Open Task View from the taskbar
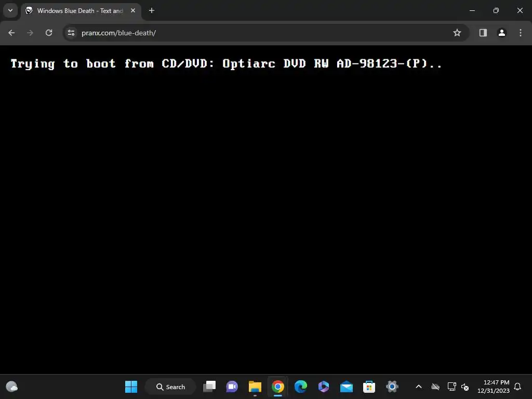 (x=209, y=387)
